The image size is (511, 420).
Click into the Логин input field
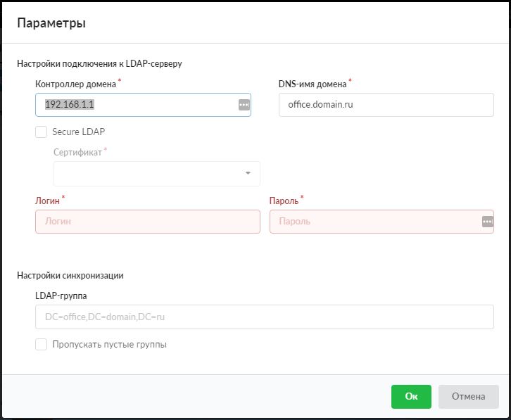pos(147,221)
